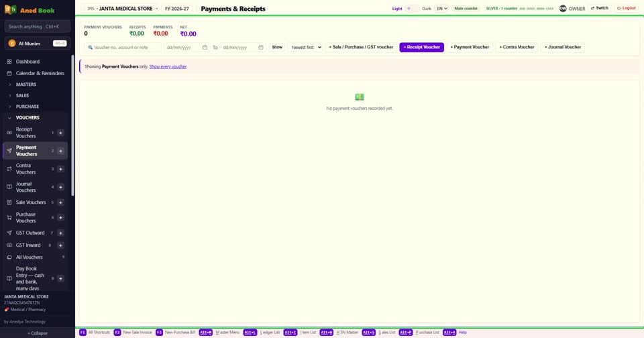The image size is (644, 338).
Task: Click the Alt+A Help shortcut
Action: (x=455, y=332)
